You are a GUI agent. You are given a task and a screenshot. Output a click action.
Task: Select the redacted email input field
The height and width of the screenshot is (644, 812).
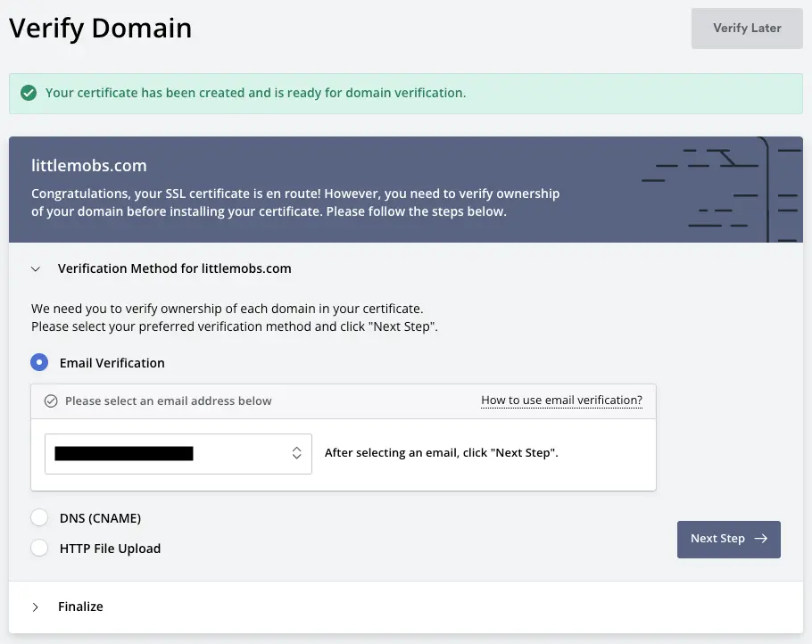pos(178,453)
